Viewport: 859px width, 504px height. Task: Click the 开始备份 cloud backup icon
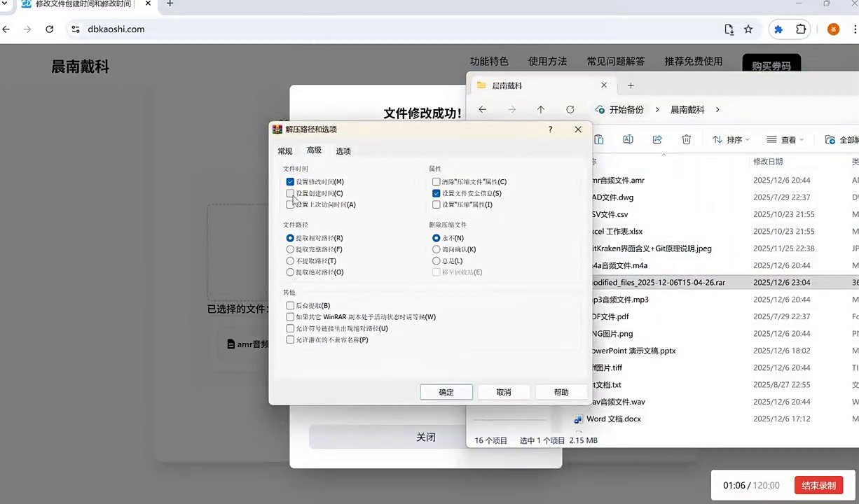click(600, 110)
